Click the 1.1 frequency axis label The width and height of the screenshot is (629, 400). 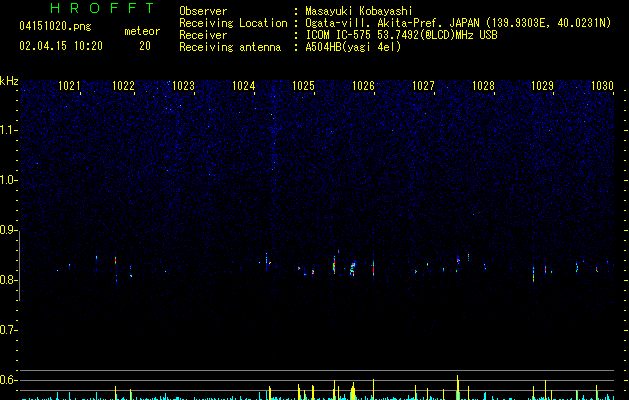tap(9, 130)
